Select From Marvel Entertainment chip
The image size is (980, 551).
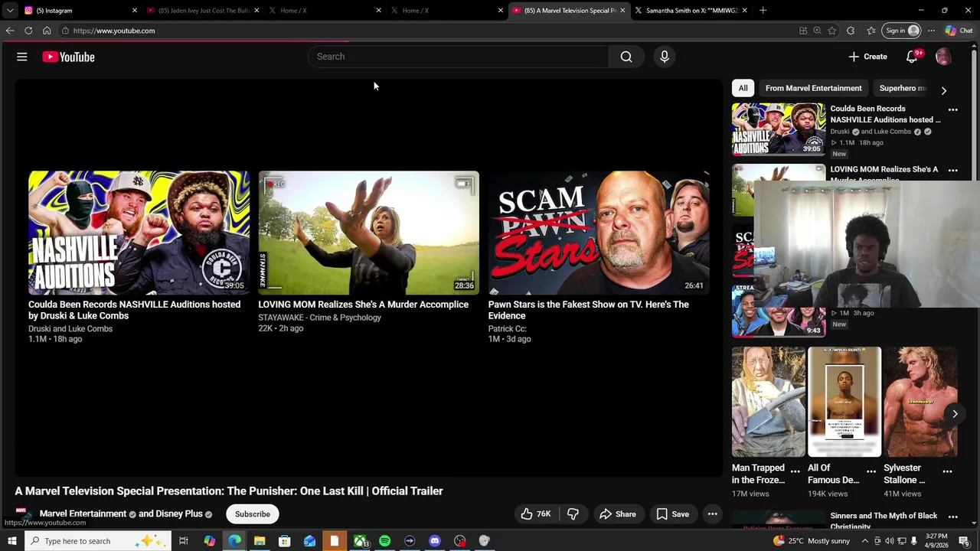tap(813, 88)
